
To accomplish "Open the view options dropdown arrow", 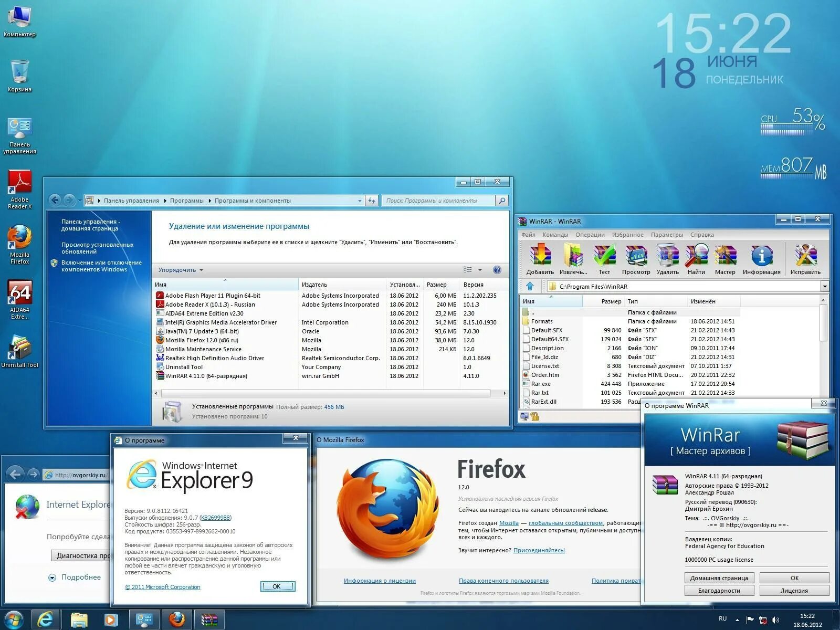I will click(480, 270).
